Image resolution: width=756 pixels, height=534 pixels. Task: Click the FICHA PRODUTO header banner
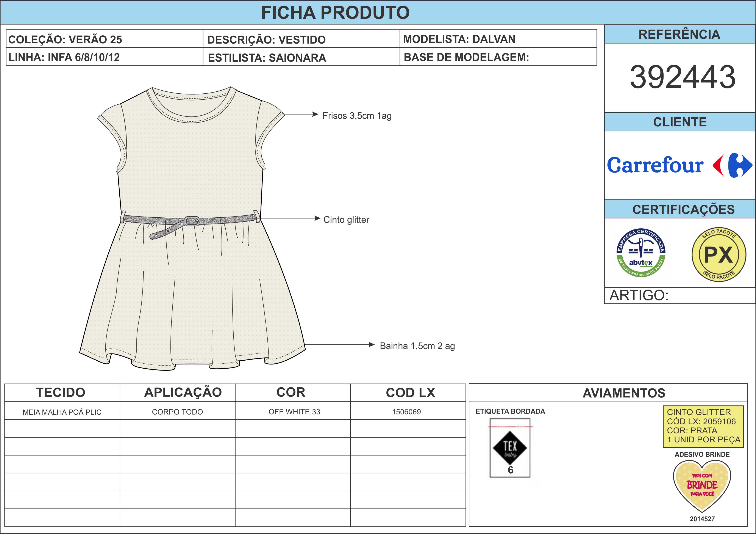(x=335, y=13)
